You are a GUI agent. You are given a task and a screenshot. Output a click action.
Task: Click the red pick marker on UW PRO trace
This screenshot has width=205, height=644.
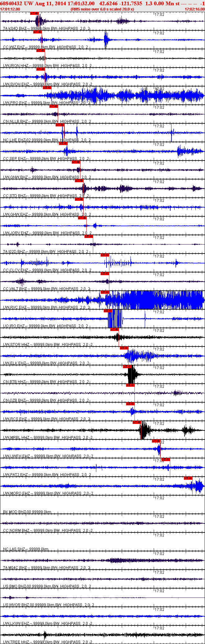[47, 88]
